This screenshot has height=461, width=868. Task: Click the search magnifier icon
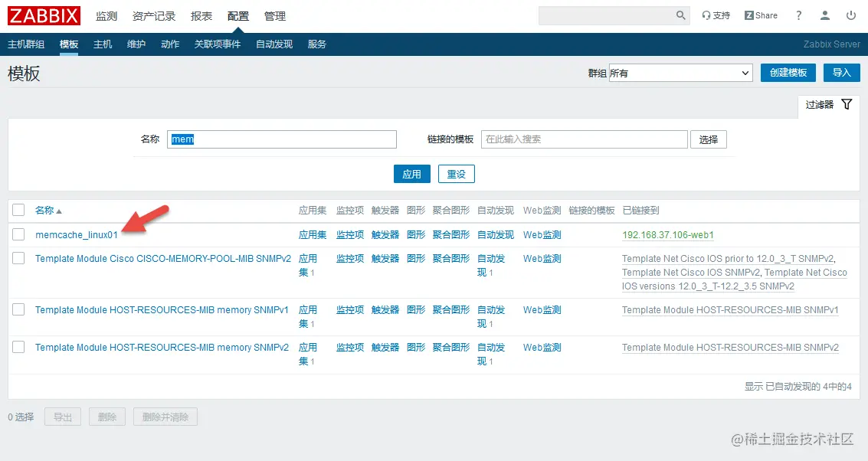pos(680,15)
